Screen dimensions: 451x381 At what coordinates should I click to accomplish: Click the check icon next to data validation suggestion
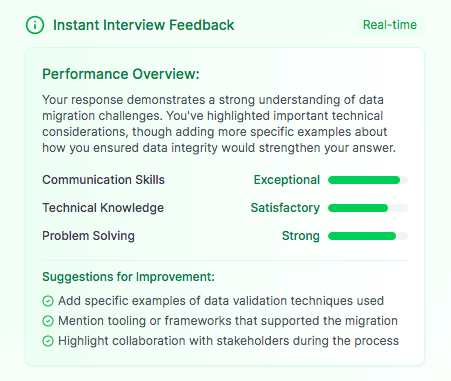pos(48,301)
